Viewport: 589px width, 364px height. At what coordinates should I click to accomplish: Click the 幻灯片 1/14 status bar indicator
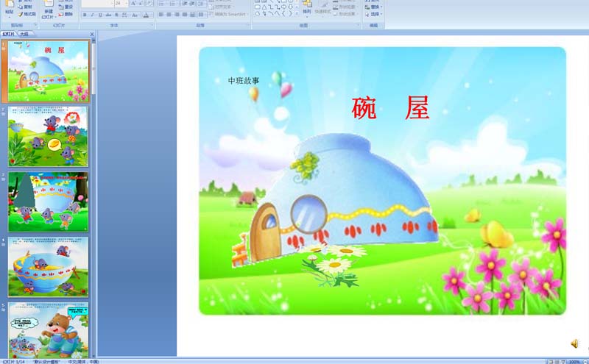coord(13,361)
